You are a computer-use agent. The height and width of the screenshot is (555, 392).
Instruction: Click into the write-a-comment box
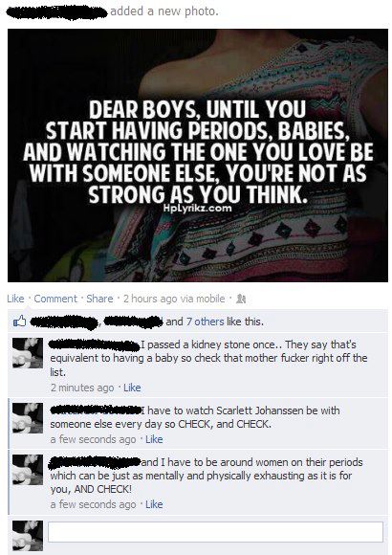(215, 532)
